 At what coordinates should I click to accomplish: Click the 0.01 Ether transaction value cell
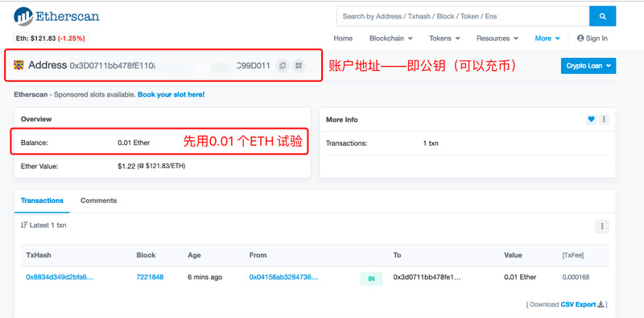(520, 277)
